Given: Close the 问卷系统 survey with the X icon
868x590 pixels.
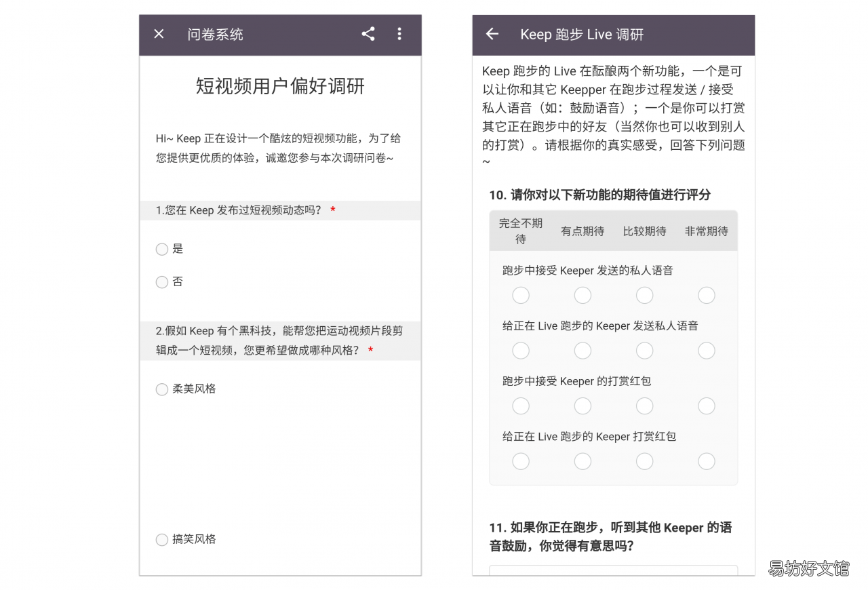Looking at the screenshot, I should [159, 34].
